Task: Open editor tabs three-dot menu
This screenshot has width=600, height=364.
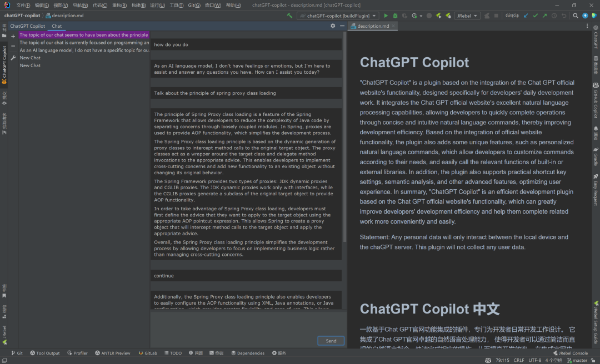Action: (587, 26)
